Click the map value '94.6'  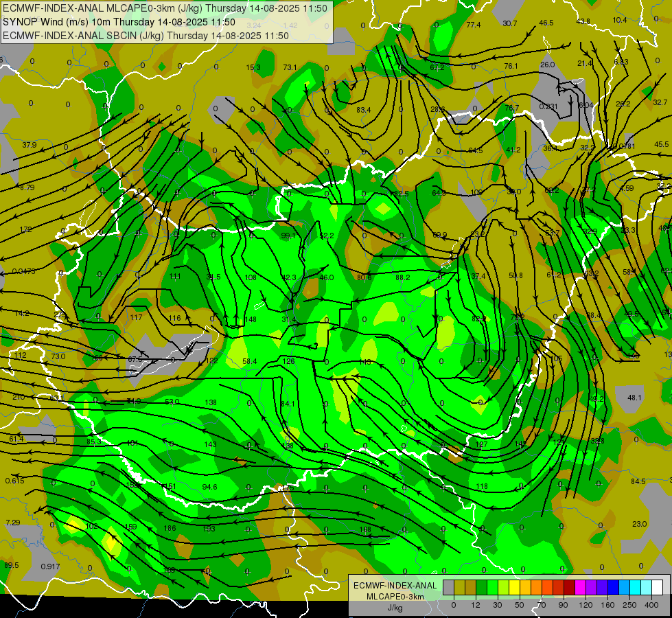point(209,488)
